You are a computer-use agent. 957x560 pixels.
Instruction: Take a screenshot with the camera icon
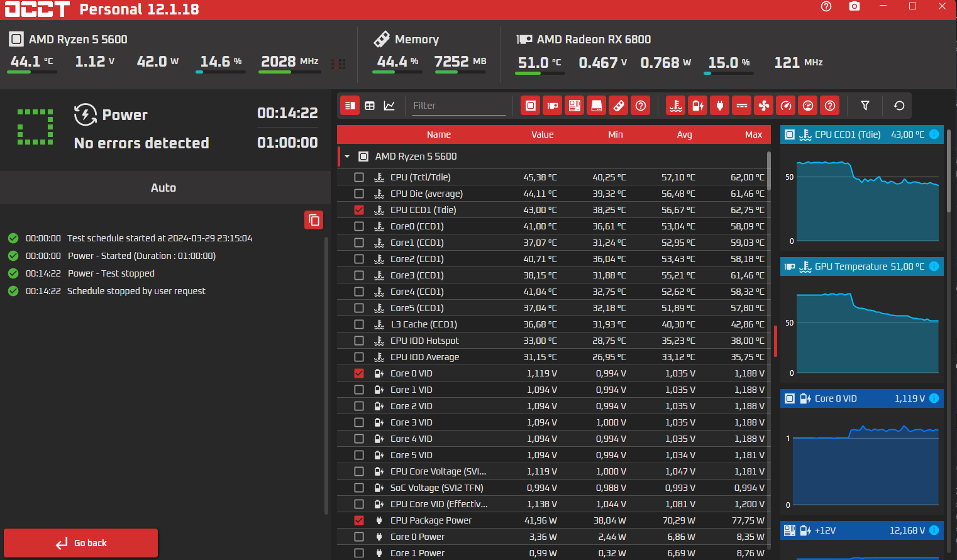[x=855, y=6]
